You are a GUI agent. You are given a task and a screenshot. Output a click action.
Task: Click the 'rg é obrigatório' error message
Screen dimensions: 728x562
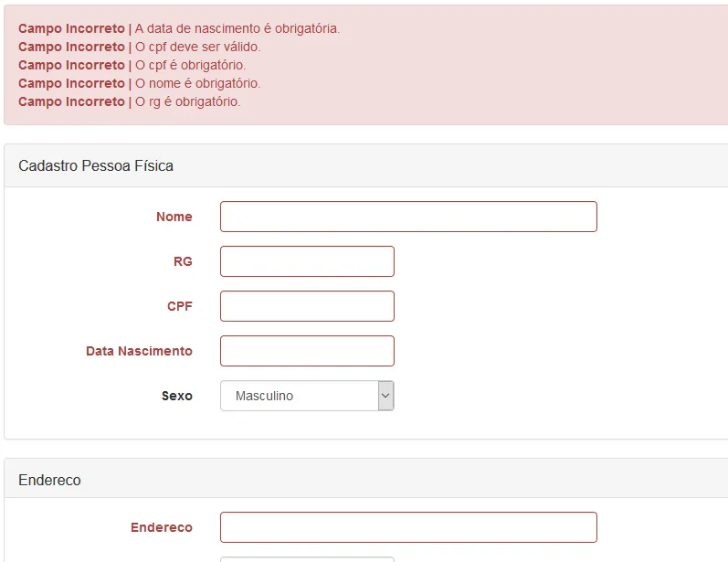187,101
